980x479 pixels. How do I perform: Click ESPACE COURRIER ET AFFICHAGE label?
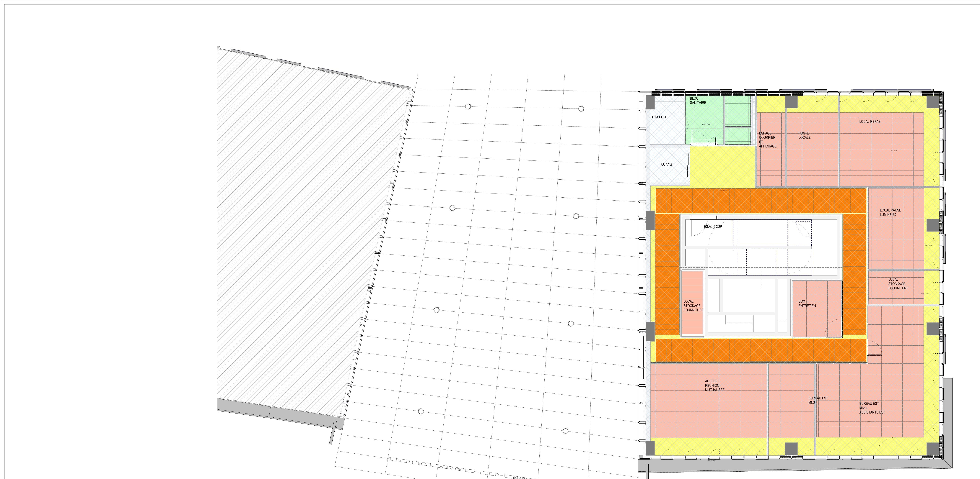point(767,140)
